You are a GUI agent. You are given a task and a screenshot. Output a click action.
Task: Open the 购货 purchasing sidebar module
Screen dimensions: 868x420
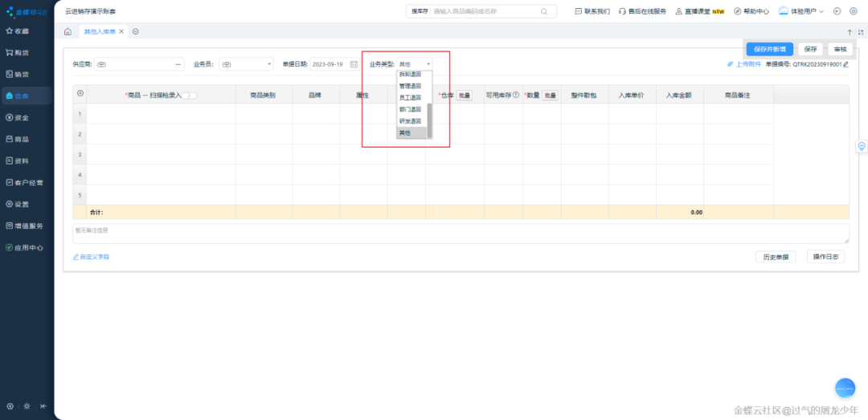(x=17, y=52)
